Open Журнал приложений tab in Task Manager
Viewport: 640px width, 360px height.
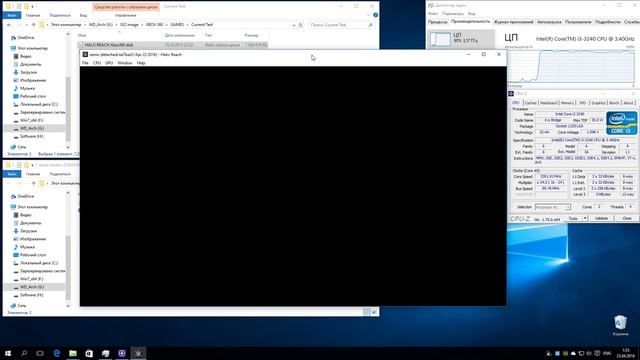coord(513,22)
